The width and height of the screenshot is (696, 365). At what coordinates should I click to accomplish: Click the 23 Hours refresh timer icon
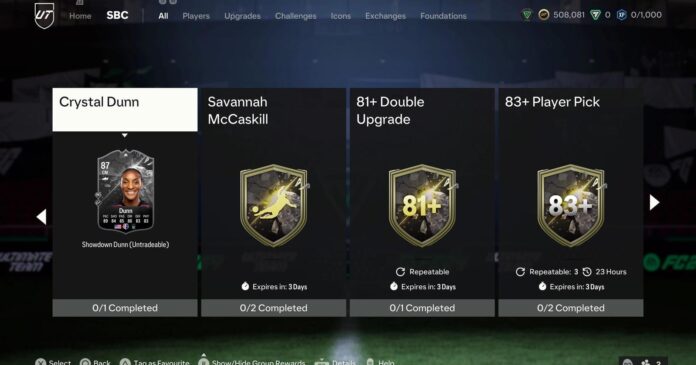point(587,272)
